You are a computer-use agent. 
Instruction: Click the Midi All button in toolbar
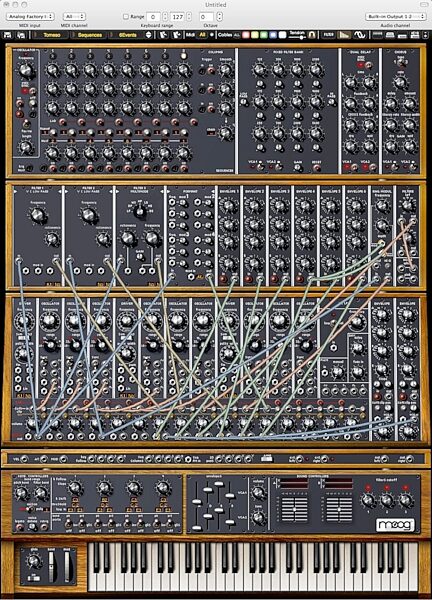tap(202, 35)
